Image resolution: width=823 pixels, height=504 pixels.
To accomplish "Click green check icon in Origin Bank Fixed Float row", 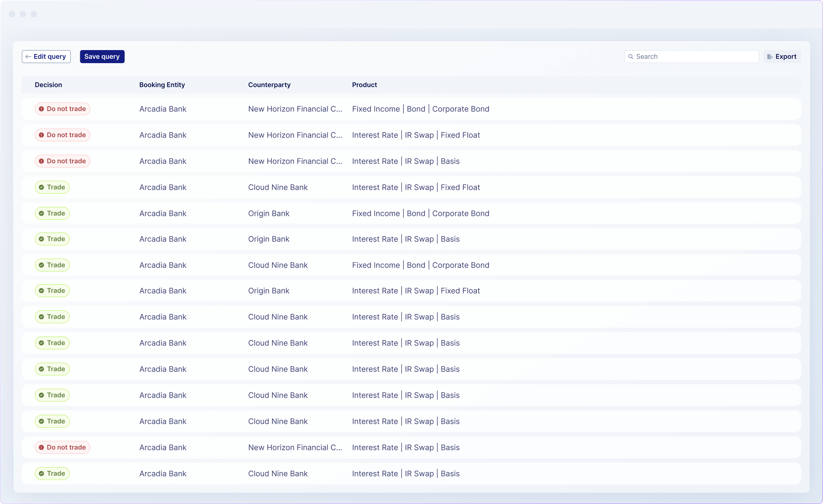I will (x=41, y=291).
